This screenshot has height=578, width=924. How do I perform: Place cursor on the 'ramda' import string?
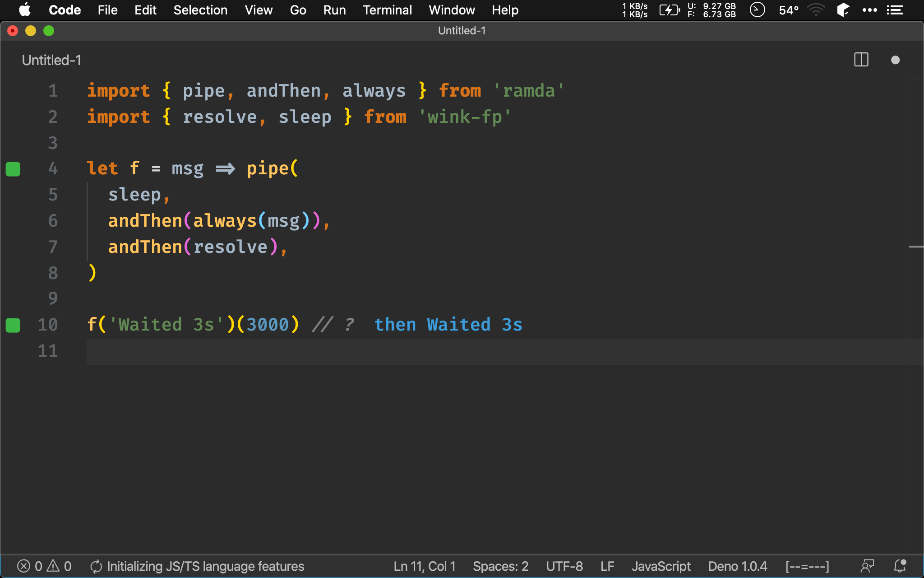pyautogui.click(x=528, y=91)
